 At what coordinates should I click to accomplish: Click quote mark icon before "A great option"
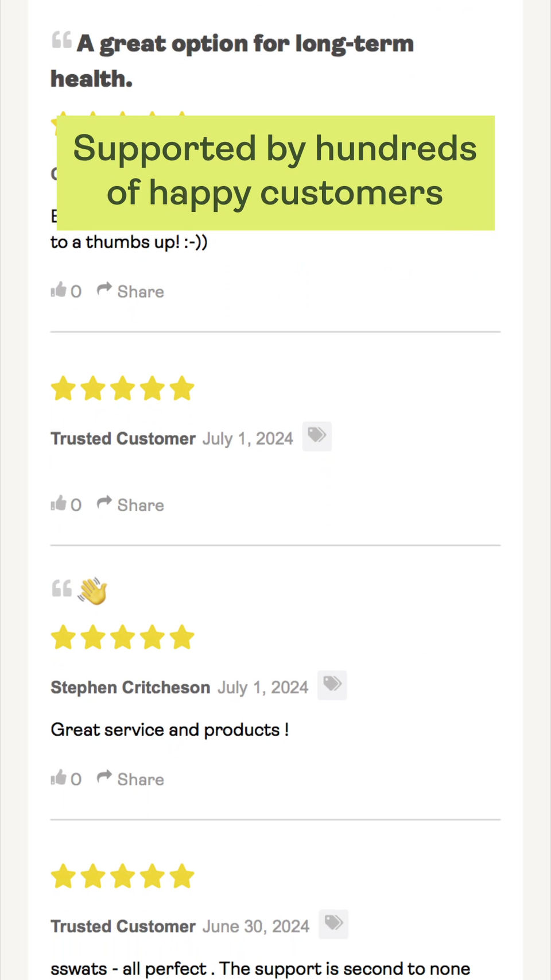(x=61, y=40)
